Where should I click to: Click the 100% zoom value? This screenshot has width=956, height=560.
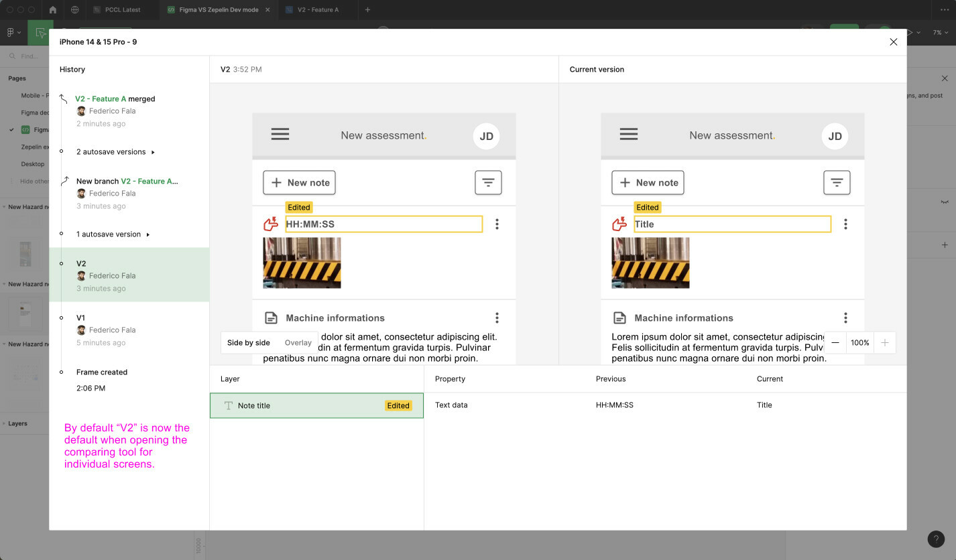pos(860,342)
